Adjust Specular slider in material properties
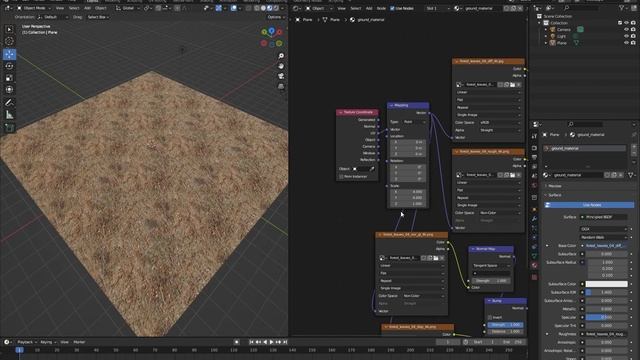Viewport: 640px width, 360px height. click(606, 317)
